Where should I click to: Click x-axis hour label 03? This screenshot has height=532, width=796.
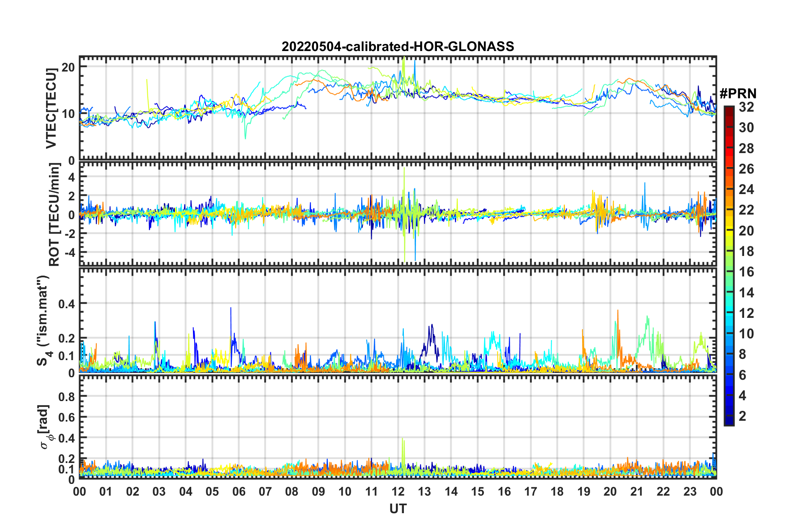(x=159, y=491)
